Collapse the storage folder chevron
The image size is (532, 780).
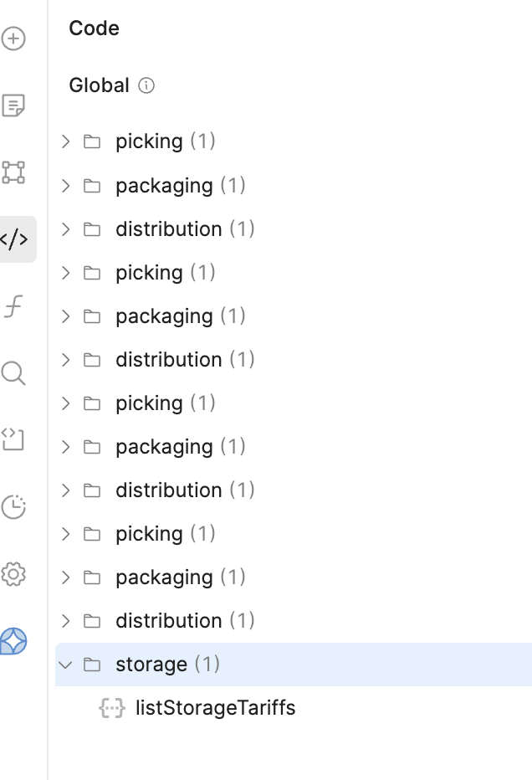click(x=66, y=665)
